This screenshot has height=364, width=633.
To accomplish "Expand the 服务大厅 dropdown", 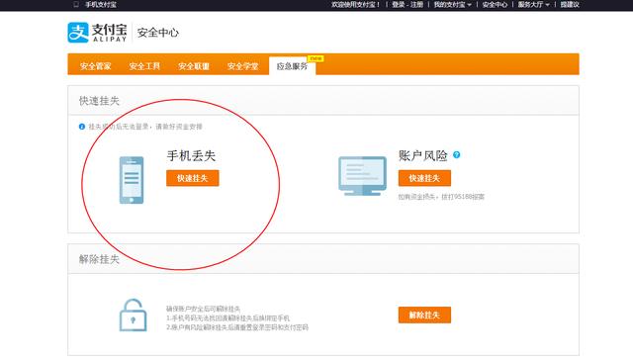I will point(534,4).
